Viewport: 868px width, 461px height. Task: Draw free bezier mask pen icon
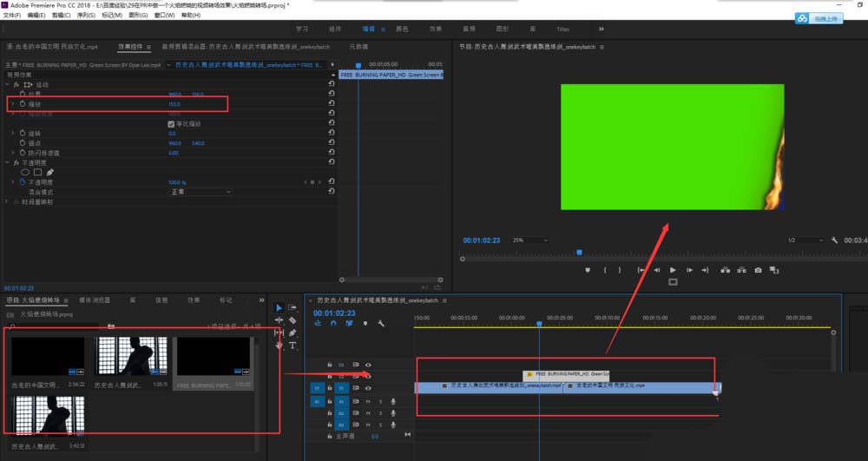(x=49, y=173)
